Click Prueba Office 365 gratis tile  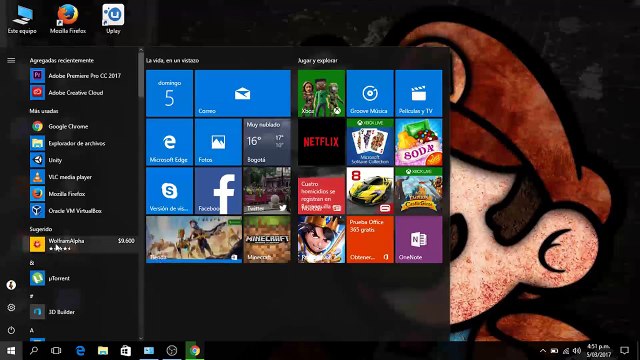[370, 240]
